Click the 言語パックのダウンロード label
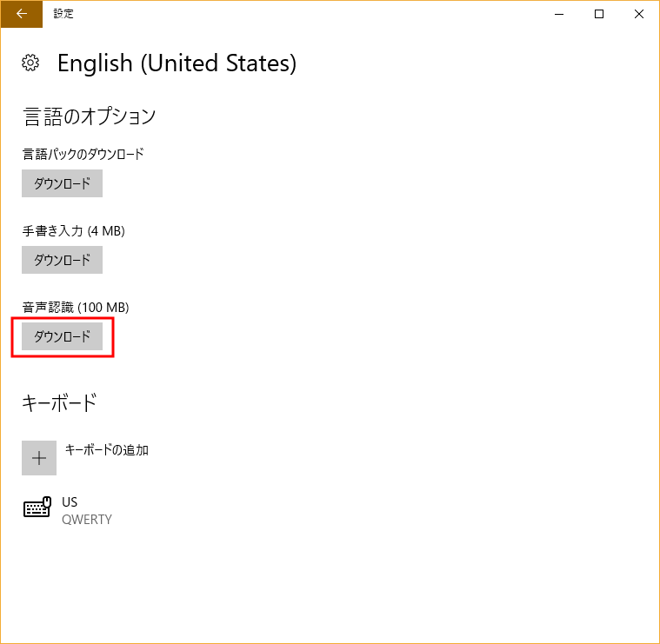The height and width of the screenshot is (644, 660). click(x=83, y=155)
